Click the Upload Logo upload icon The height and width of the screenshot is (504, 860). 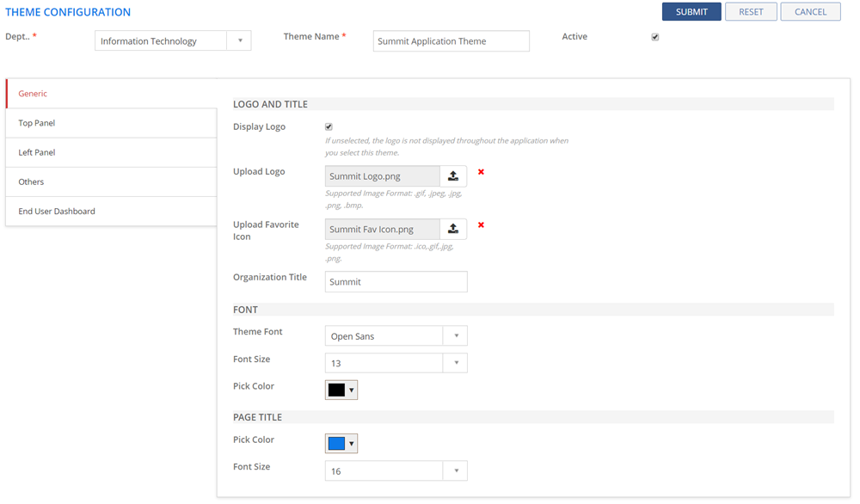click(453, 176)
